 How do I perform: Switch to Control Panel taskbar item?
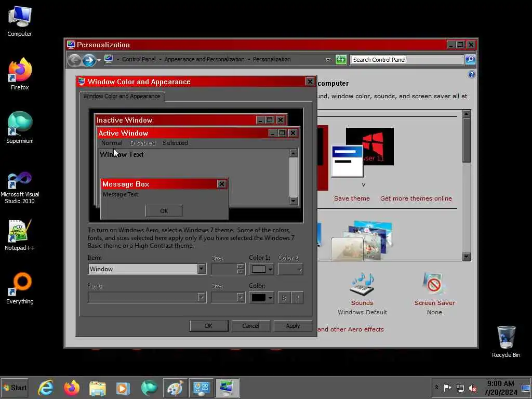tap(201, 388)
